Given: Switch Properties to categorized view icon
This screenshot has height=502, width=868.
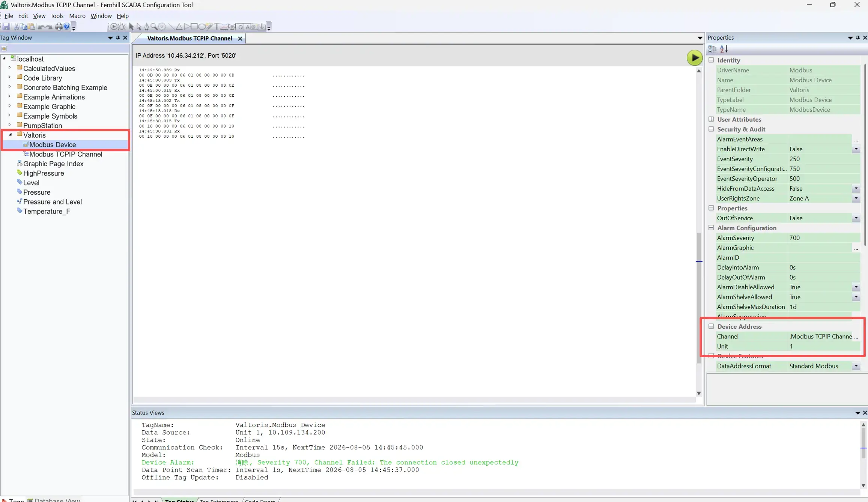Looking at the screenshot, I should [712, 49].
